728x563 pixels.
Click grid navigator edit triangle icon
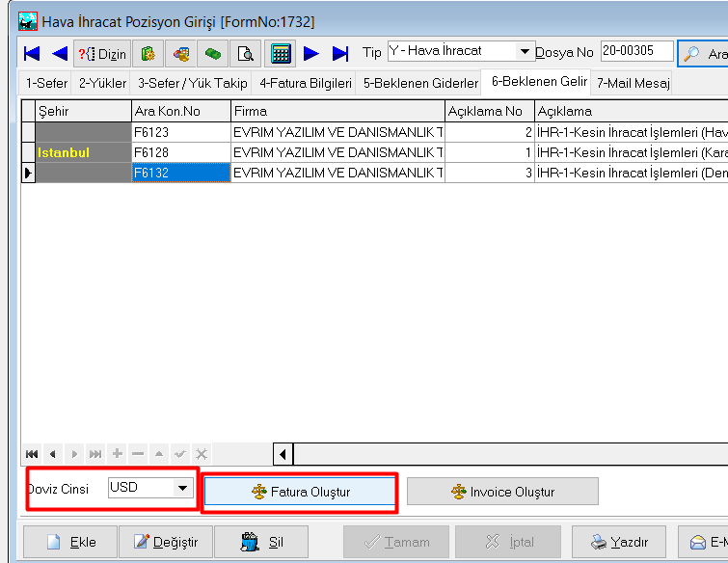point(159,454)
